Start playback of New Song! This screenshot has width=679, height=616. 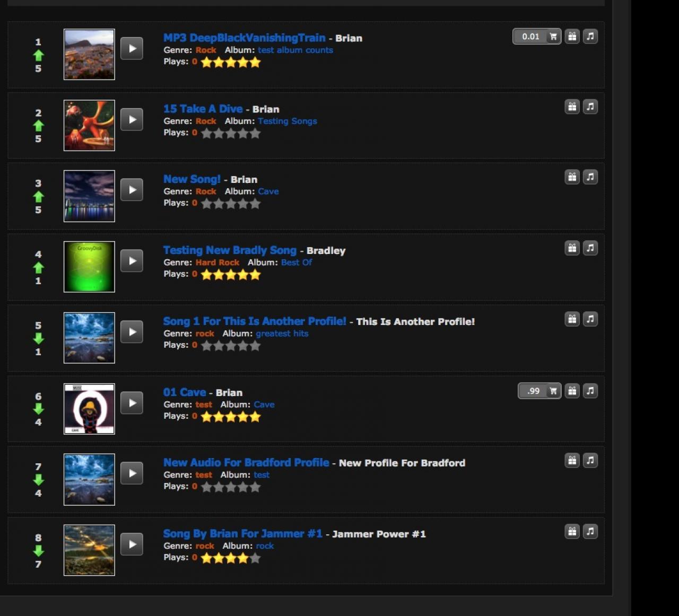pyautogui.click(x=132, y=190)
